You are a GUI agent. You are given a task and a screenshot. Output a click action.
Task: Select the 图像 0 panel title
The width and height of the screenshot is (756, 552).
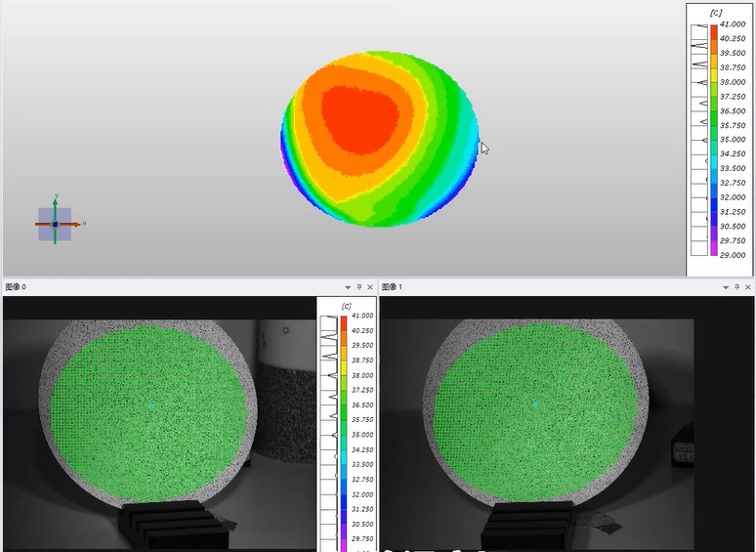[16, 287]
